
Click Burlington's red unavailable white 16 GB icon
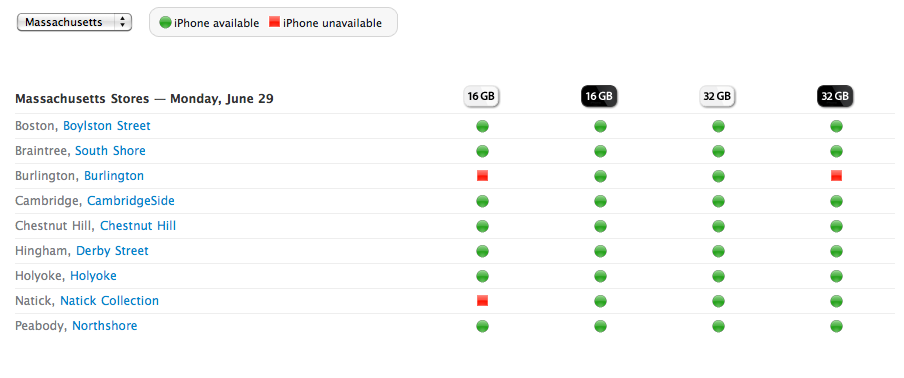(x=483, y=176)
